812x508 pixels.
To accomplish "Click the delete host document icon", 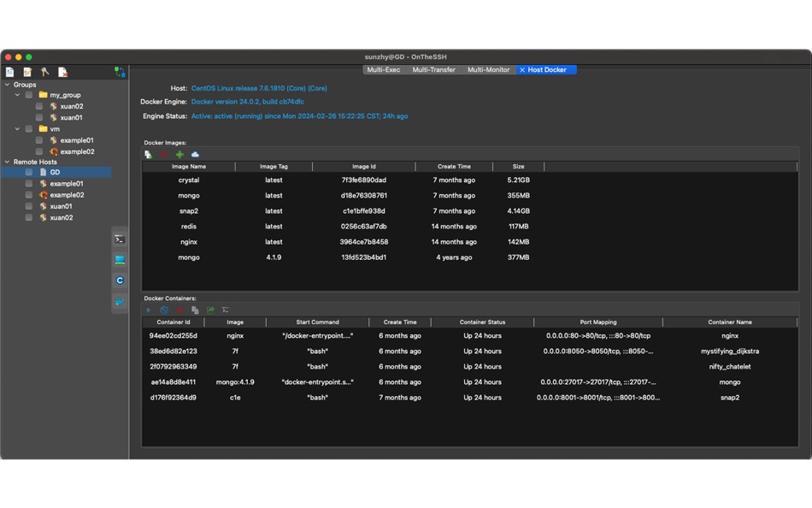I will click(x=62, y=72).
